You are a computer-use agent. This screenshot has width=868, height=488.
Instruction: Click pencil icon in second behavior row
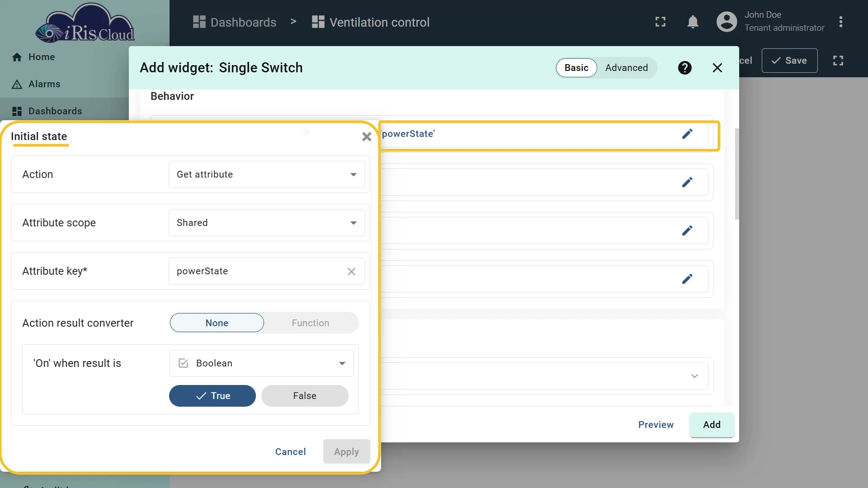point(687,182)
